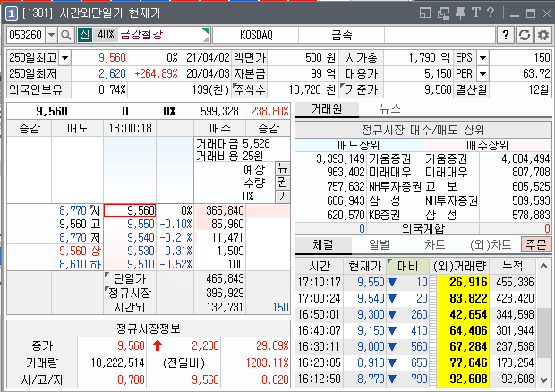Click the 40% margin rate badge
The image size is (555, 392).
point(106,34)
